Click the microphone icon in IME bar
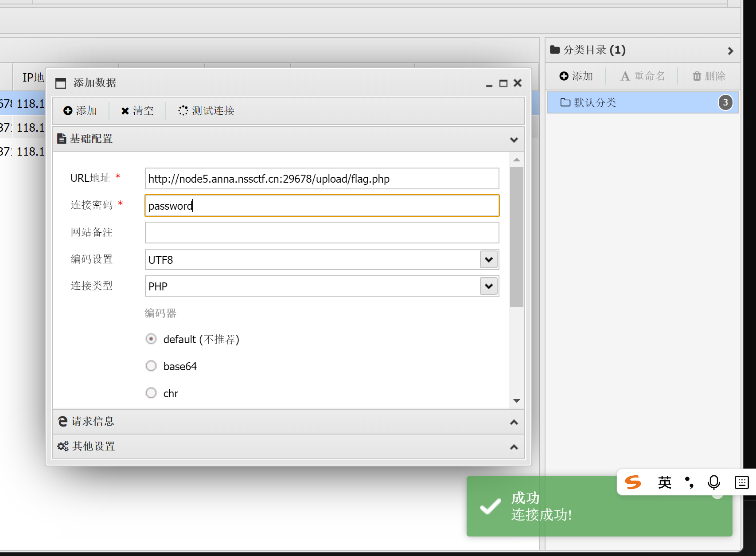 (713, 482)
